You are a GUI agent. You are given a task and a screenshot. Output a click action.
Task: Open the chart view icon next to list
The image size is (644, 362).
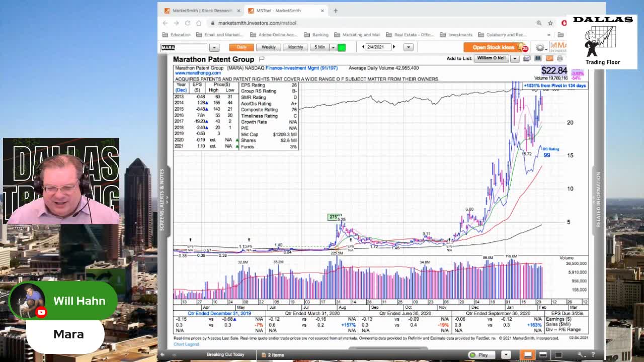pos(527,59)
